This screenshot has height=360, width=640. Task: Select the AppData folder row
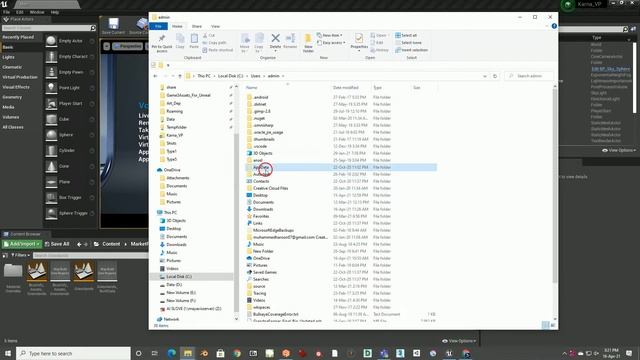(341, 167)
